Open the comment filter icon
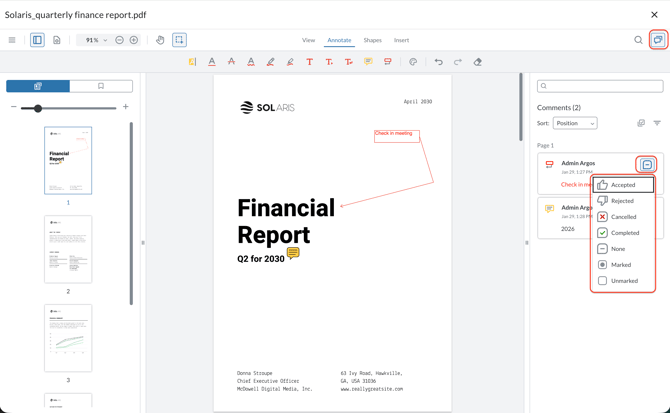This screenshot has width=670, height=413. click(x=657, y=123)
